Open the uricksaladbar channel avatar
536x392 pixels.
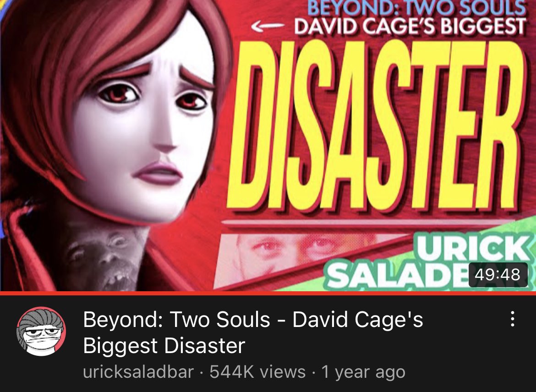coord(41,331)
